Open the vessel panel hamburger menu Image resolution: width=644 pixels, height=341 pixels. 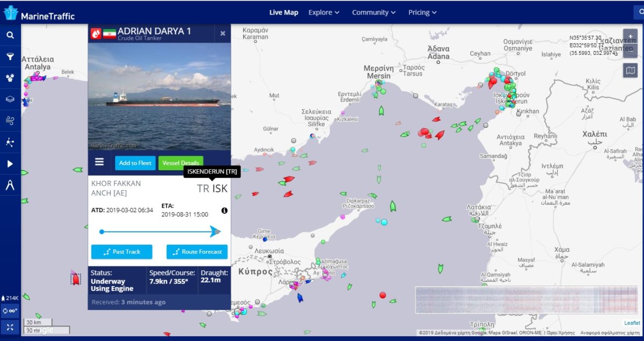pos(99,162)
